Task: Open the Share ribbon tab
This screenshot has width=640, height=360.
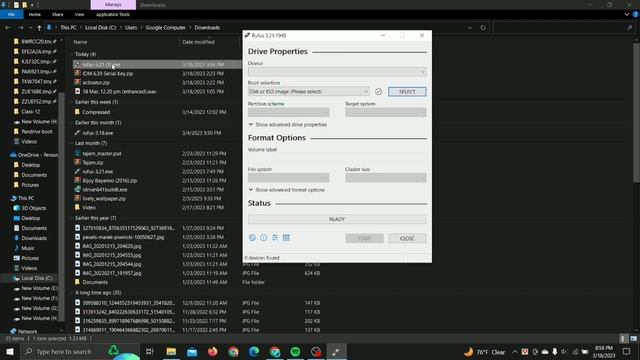Action: click(x=58, y=14)
